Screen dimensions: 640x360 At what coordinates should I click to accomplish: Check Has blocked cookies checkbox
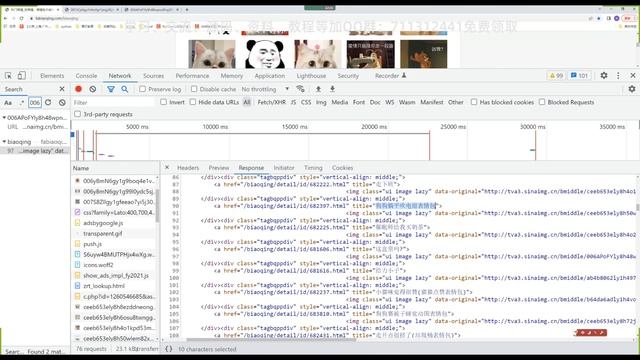(474, 102)
